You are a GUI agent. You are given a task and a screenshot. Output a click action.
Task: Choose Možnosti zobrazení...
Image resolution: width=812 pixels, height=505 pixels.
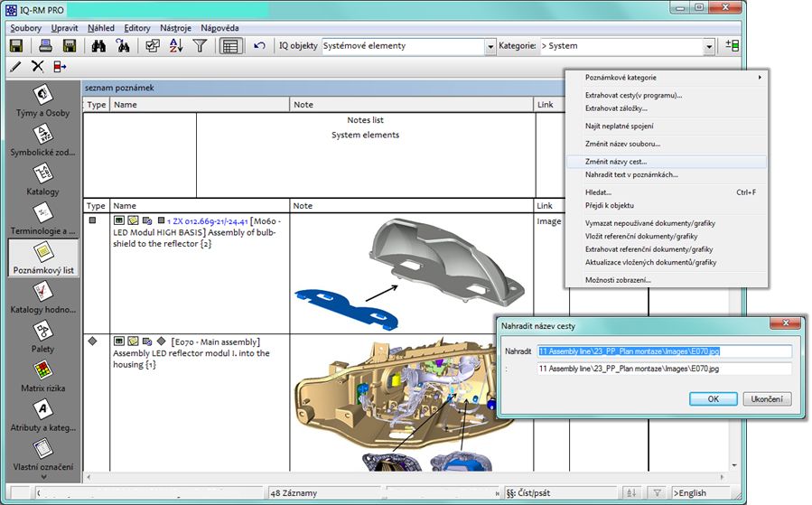666,280
